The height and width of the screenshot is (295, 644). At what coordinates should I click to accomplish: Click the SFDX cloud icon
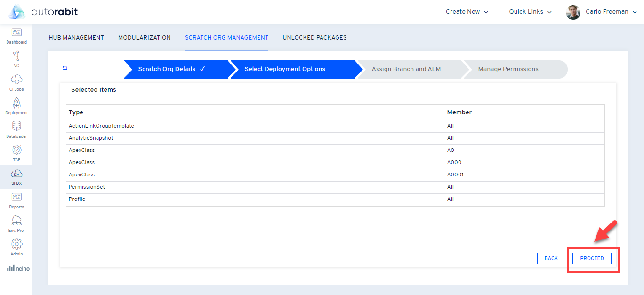tap(16, 176)
